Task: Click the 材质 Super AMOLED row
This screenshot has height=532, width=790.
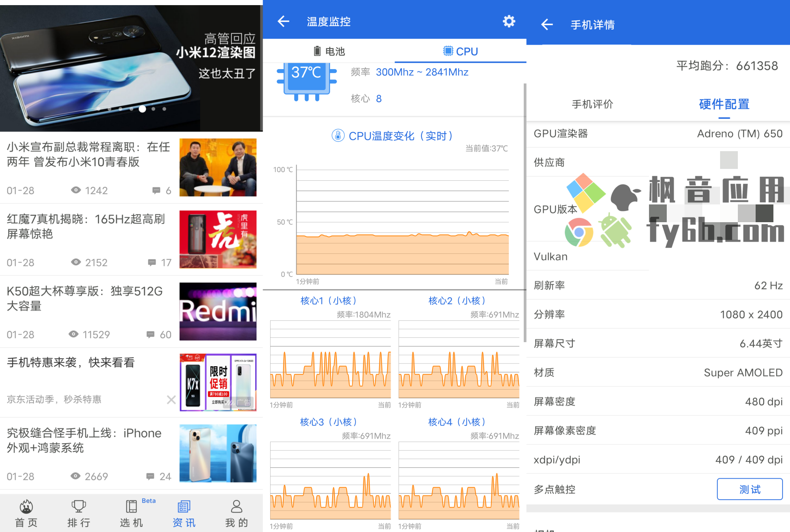Action: (x=658, y=373)
